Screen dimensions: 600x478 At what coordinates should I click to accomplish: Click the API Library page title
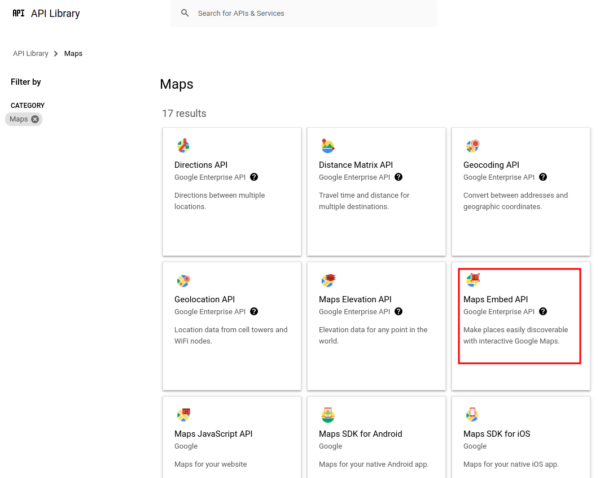tap(55, 13)
